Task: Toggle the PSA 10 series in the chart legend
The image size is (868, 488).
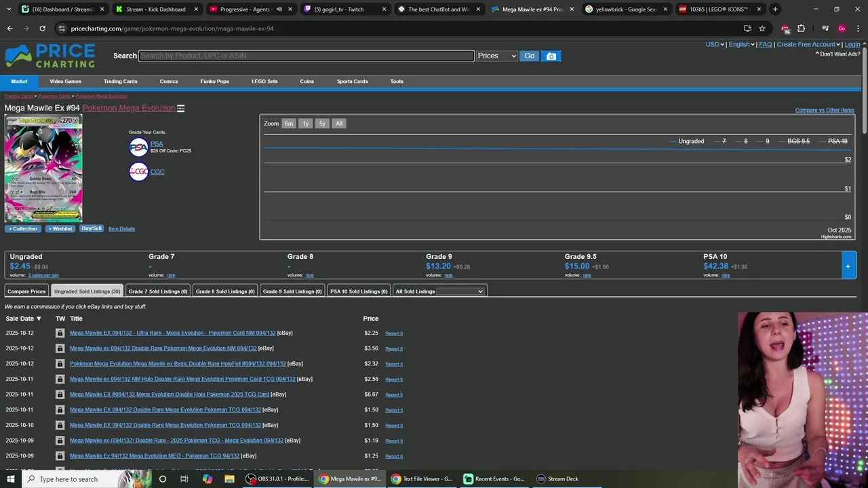Action: pyautogui.click(x=834, y=141)
